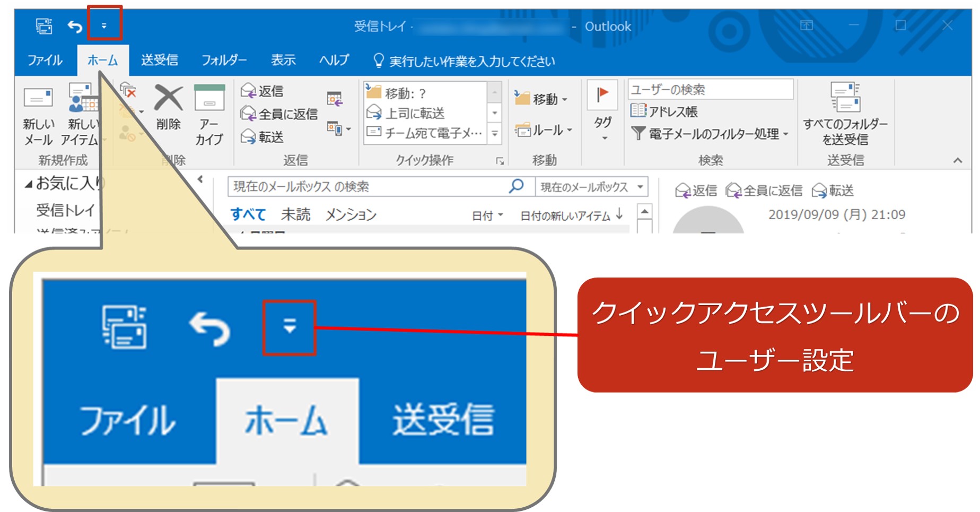
Task: Open the ファイル tab
Action: [45, 60]
